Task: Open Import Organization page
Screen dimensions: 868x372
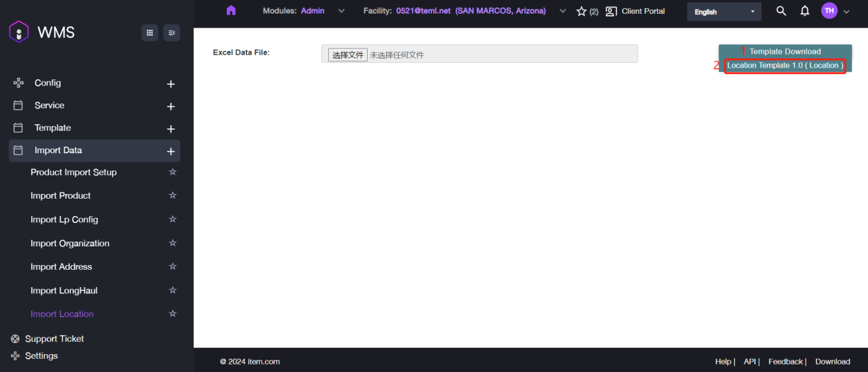Action: (x=70, y=244)
